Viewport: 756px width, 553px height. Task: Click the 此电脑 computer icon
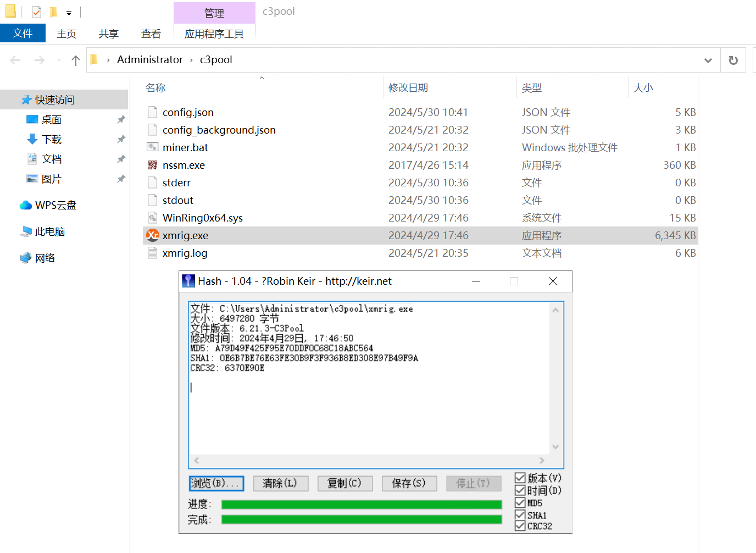26,231
